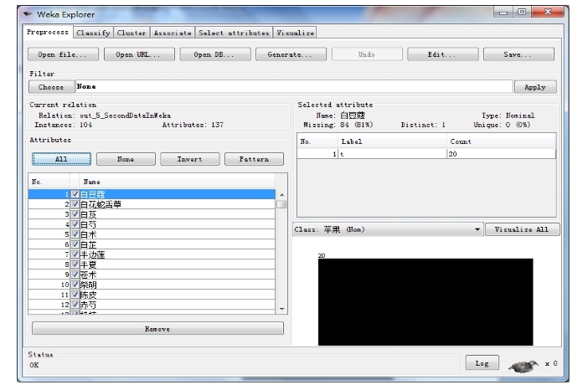Open the Class attribute dropdown
The image size is (588, 390).
coord(388,229)
